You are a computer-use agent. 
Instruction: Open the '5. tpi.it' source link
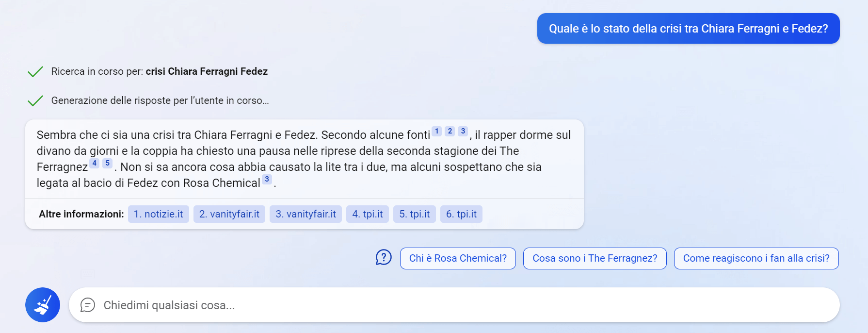point(415,214)
